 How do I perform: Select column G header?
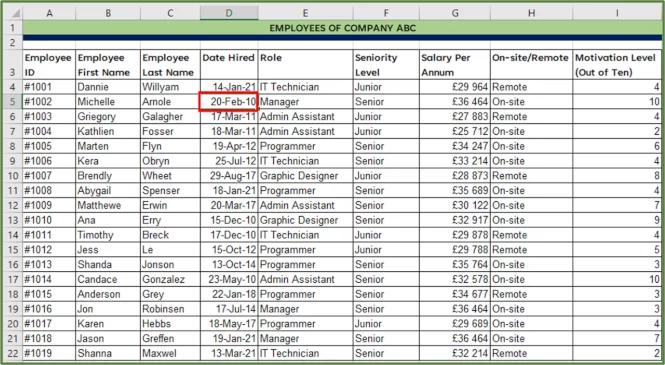[455, 14]
